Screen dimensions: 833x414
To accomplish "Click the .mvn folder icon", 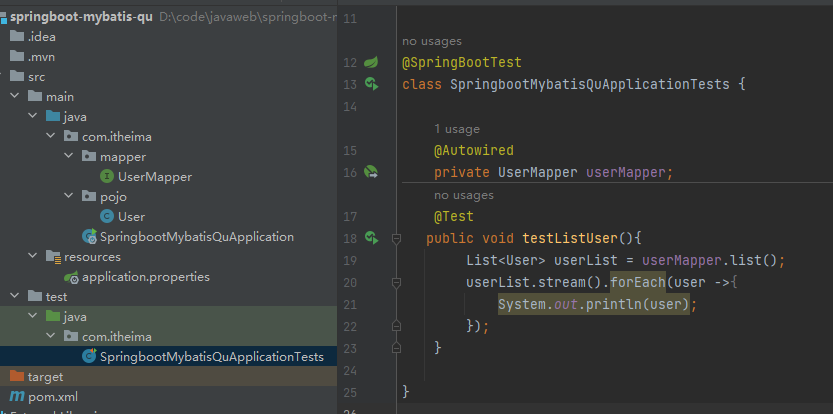I will click(x=17, y=56).
